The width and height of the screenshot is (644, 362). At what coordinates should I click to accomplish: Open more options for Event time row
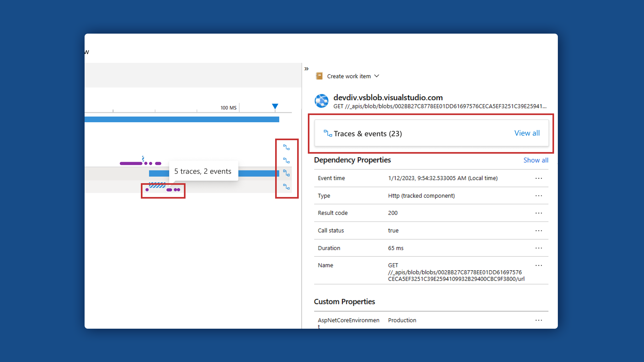click(x=539, y=178)
